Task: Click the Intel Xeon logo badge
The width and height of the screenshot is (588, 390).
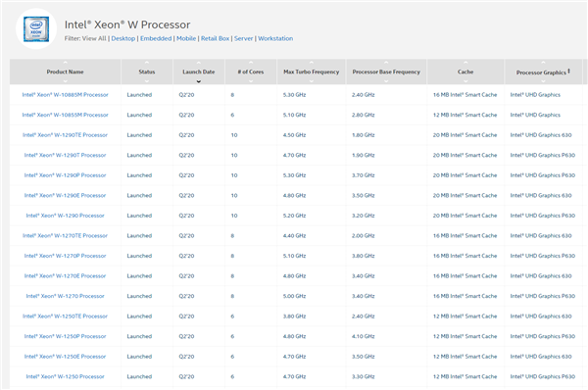Action: (x=36, y=28)
